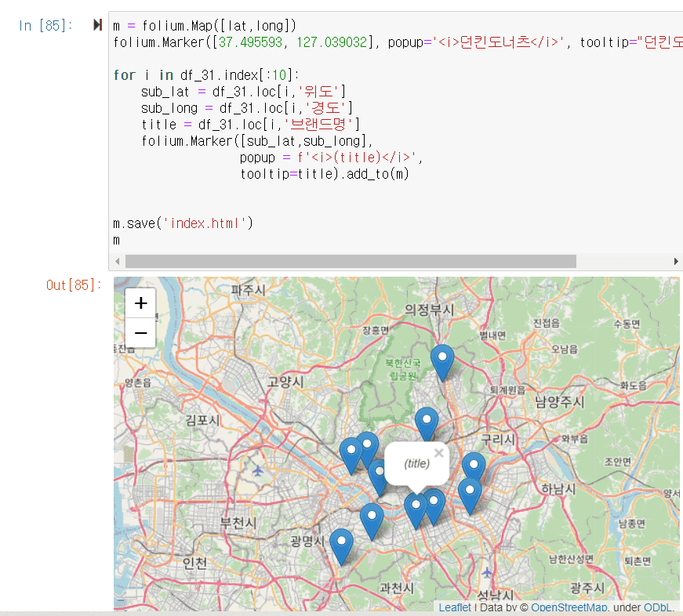Image resolution: width=683 pixels, height=616 pixels.
Task: Click the purple airplane icon near 부천시
Action: pos(259,470)
